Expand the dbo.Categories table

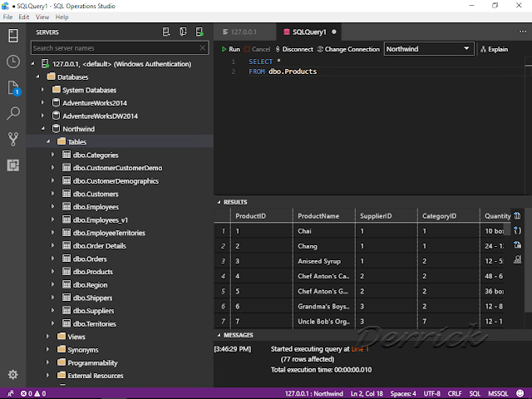[53, 155]
